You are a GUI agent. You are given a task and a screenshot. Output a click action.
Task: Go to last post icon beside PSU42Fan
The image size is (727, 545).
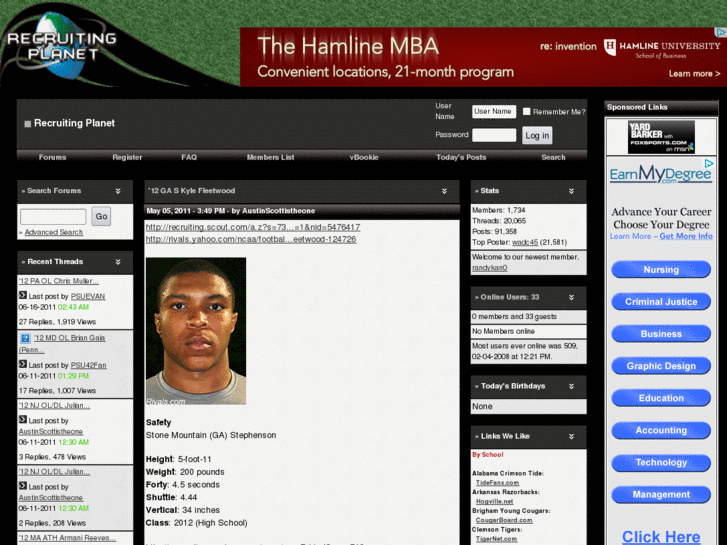(x=23, y=365)
